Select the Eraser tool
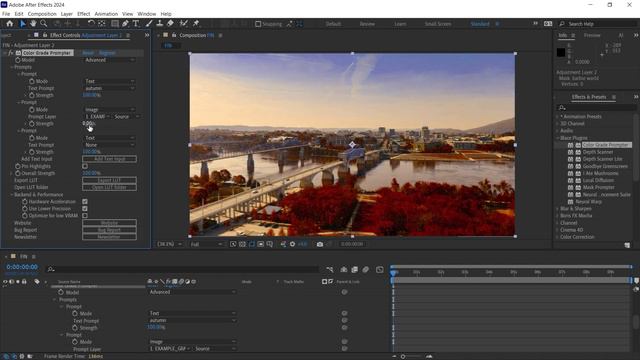The width and height of the screenshot is (640, 360). [x=170, y=24]
